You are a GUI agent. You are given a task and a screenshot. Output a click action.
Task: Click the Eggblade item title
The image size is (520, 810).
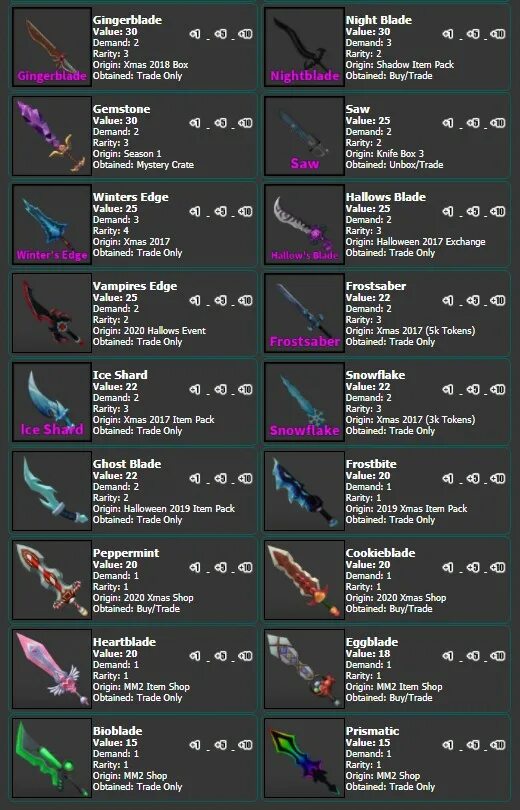[372, 642]
